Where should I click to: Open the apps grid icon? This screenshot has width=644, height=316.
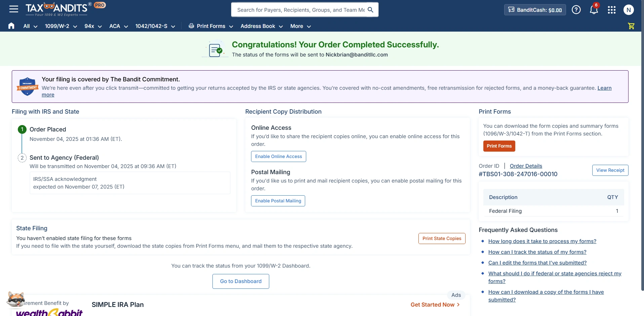612,10
